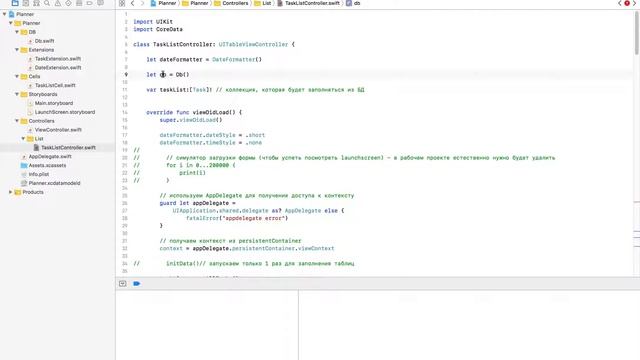Open the Source Control navigator
This screenshot has height=360, width=640.
point(26,3)
